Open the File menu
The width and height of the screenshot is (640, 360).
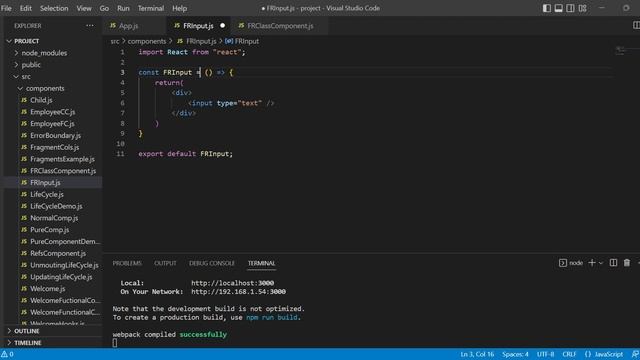6,8
